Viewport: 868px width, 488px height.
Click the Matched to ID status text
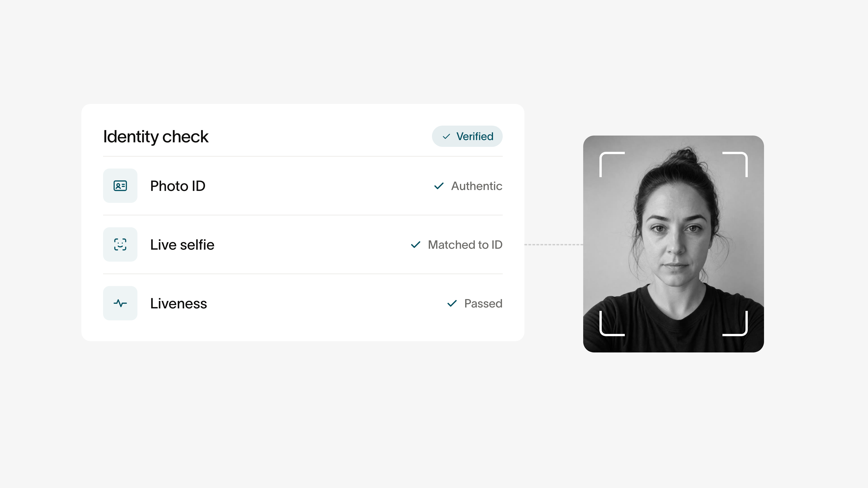pos(465,245)
